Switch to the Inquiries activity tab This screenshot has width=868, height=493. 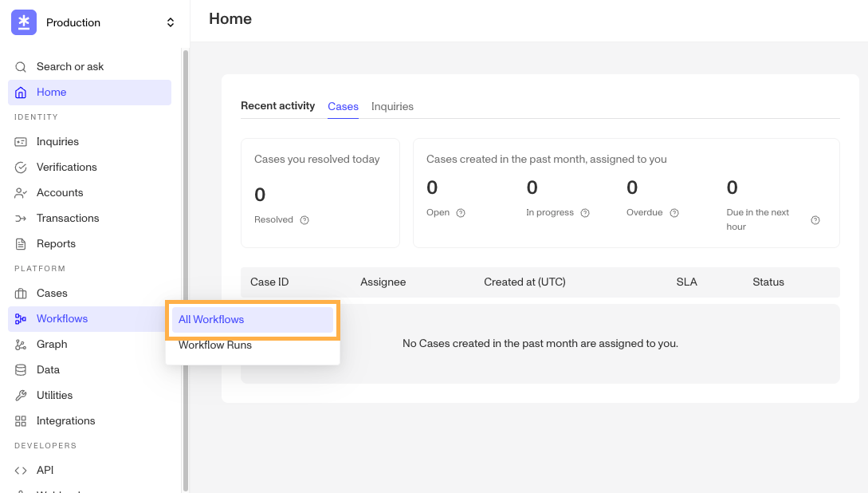pos(392,107)
